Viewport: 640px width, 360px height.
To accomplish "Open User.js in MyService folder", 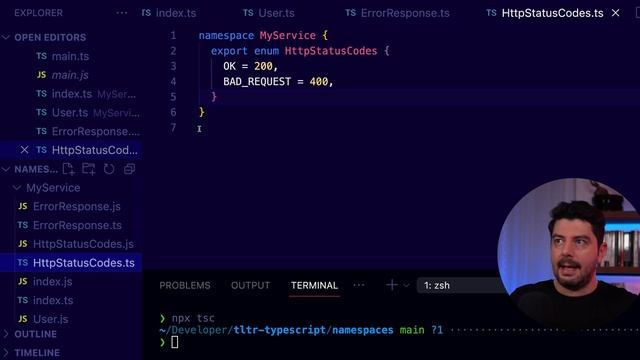I will (x=70, y=319).
